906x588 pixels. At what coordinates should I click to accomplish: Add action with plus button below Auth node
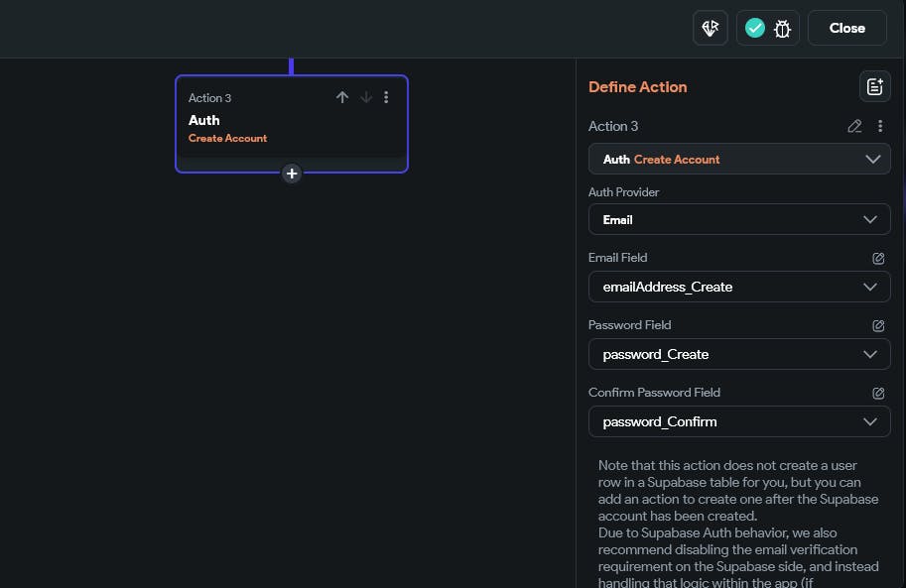292,174
